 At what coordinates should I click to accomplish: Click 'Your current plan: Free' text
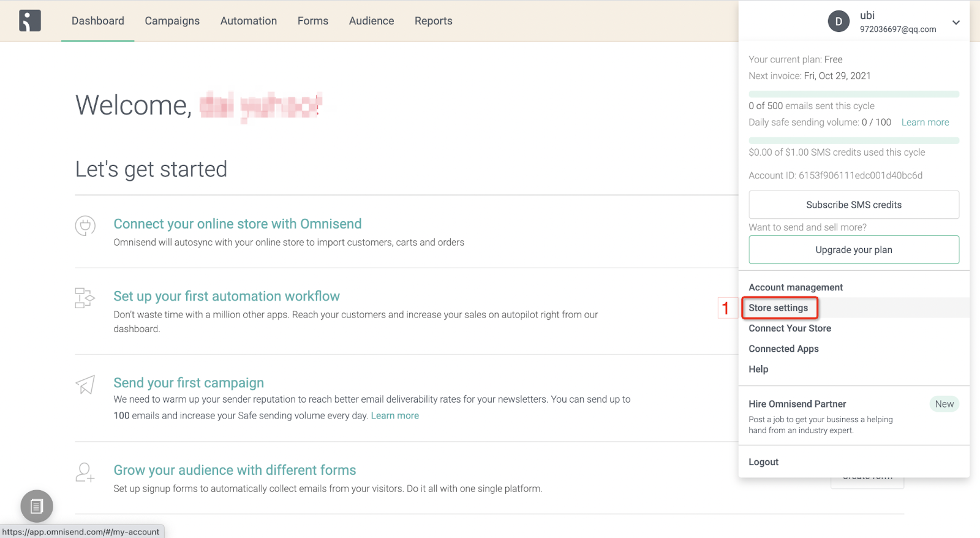[796, 59]
